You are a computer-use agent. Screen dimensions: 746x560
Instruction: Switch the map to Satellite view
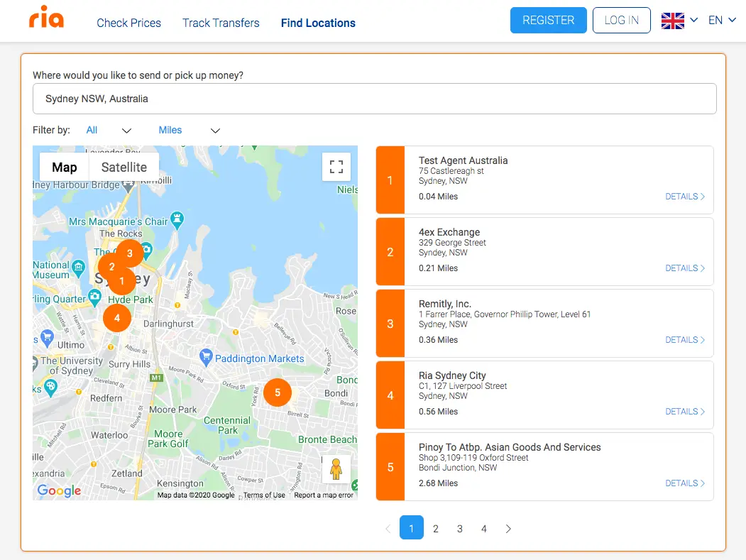pos(124,168)
